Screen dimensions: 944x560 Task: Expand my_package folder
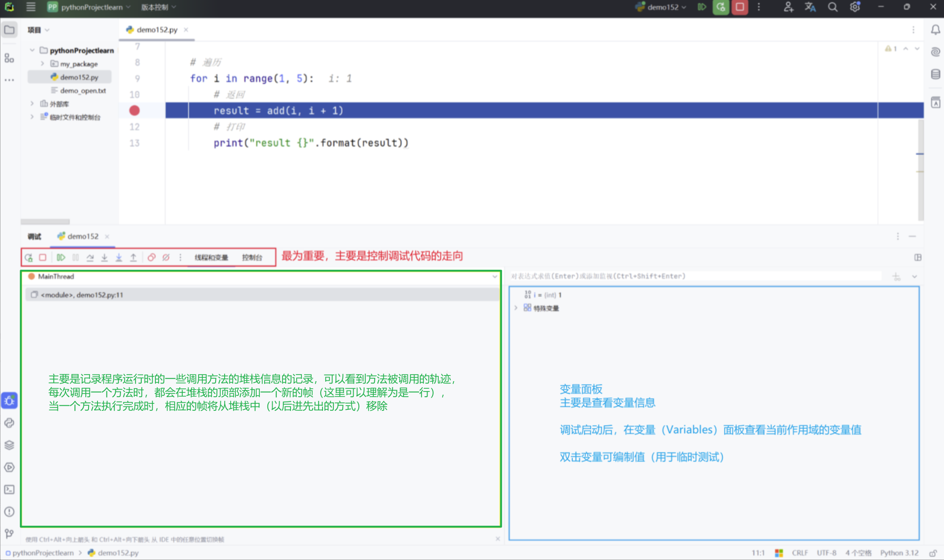[x=42, y=64]
